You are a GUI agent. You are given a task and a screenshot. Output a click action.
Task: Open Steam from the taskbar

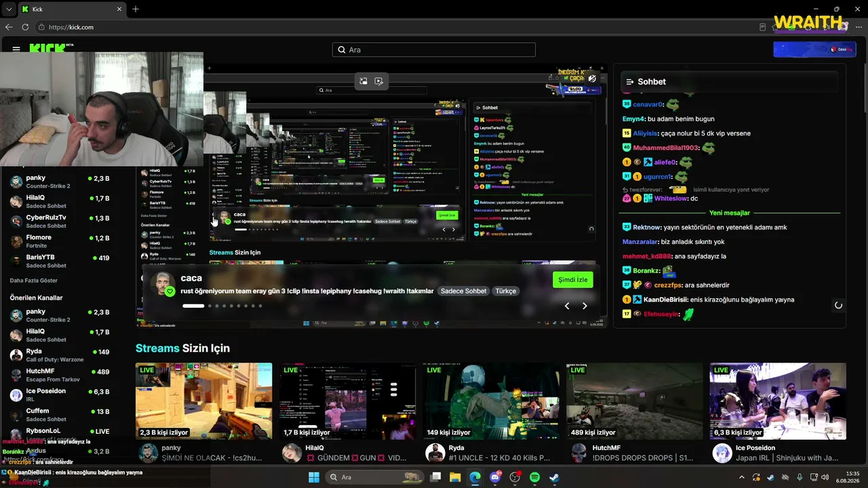tap(554, 477)
